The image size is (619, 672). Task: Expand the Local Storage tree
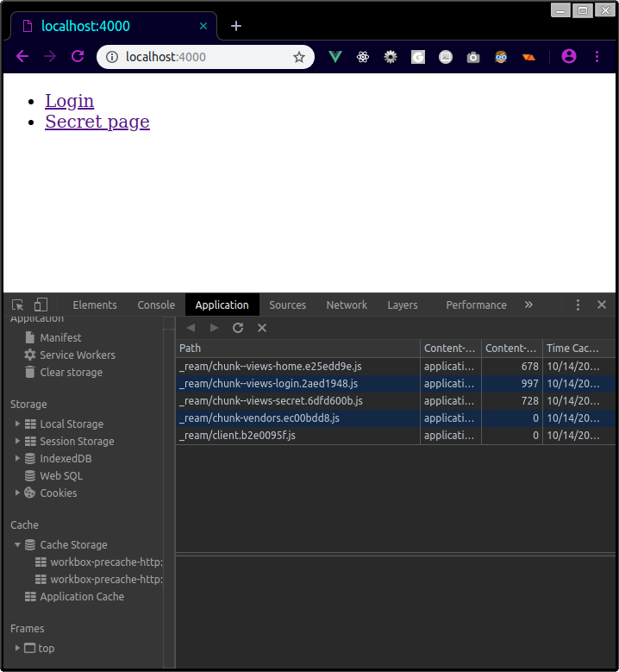[17, 424]
